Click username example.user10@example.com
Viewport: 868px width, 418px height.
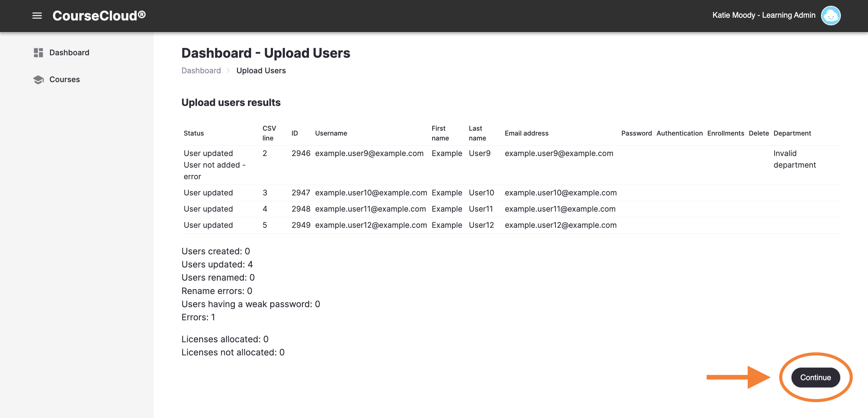pyautogui.click(x=371, y=193)
